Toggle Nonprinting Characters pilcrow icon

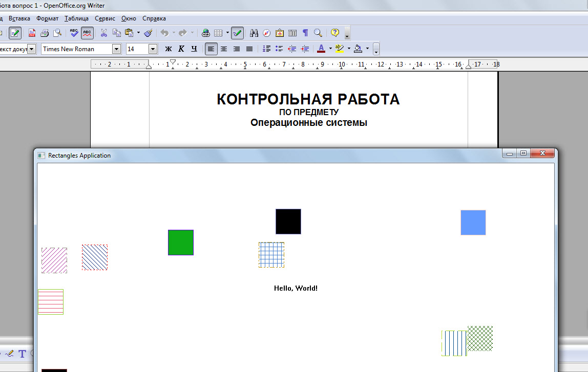click(305, 33)
